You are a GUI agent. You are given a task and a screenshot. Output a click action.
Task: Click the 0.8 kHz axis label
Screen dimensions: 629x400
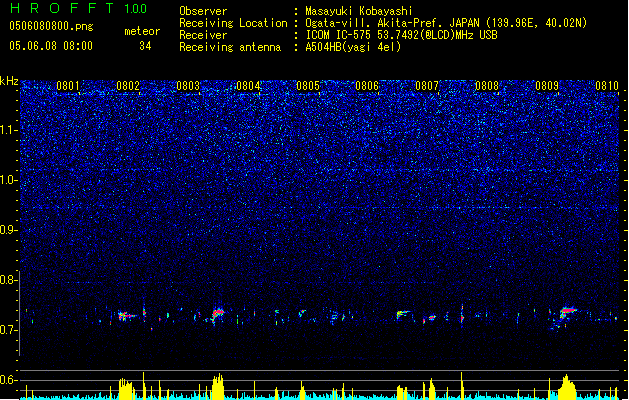[8, 280]
